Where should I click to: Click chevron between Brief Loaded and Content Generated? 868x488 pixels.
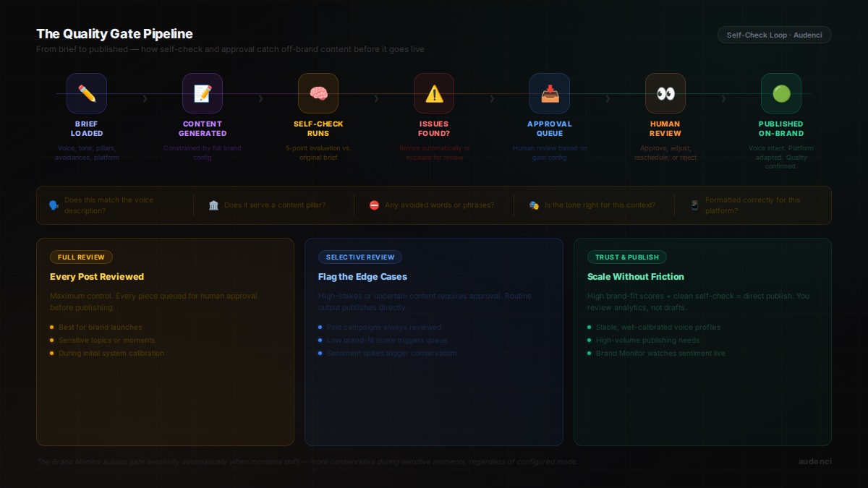[x=145, y=98]
